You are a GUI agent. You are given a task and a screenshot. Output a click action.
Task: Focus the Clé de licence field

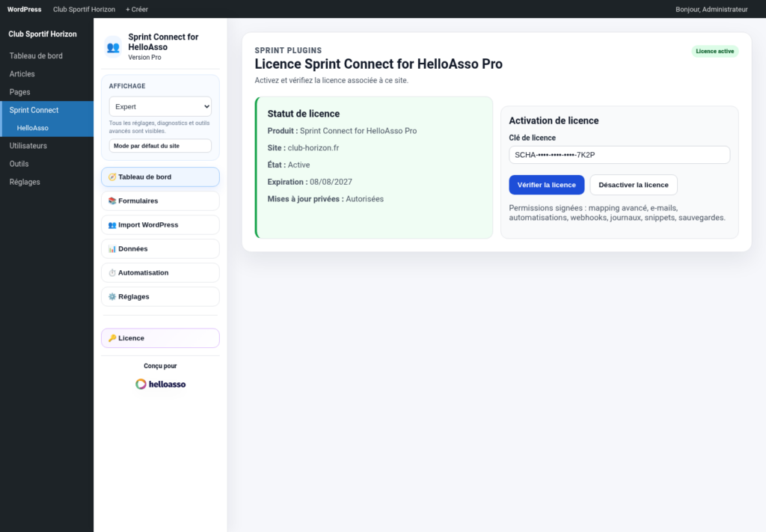pyautogui.click(x=619, y=155)
